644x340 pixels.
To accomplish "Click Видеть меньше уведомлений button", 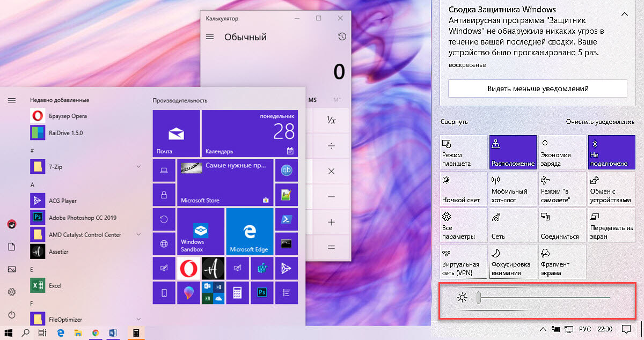I will (538, 88).
